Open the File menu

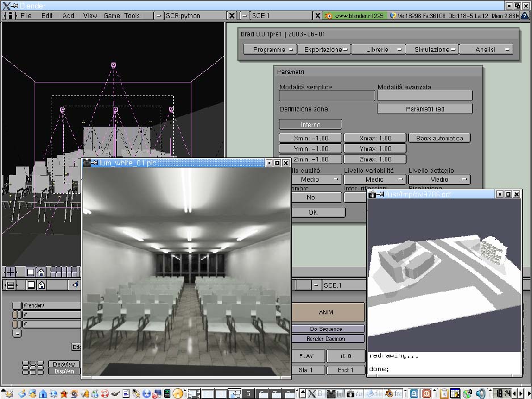(26, 16)
